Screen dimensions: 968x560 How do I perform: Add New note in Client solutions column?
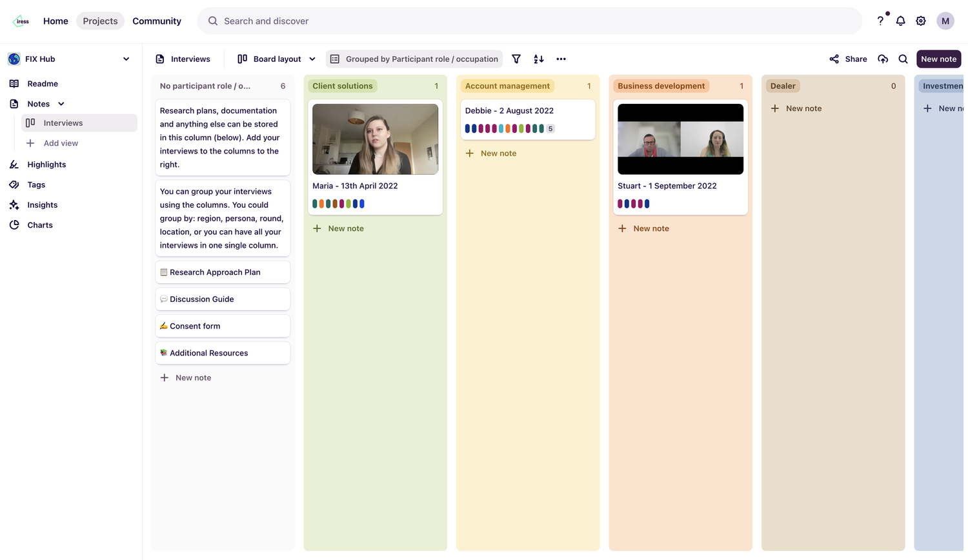338,228
